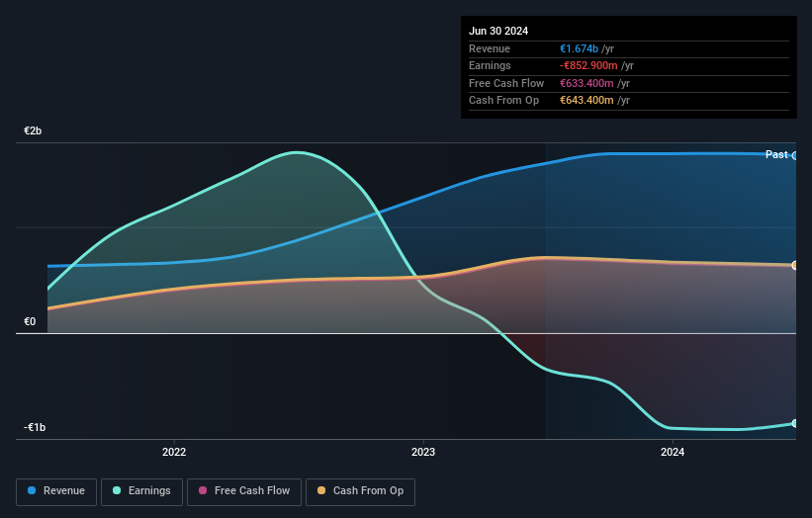Toggle the Revenue legend button
The width and height of the screenshot is (812, 518).
coord(56,491)
